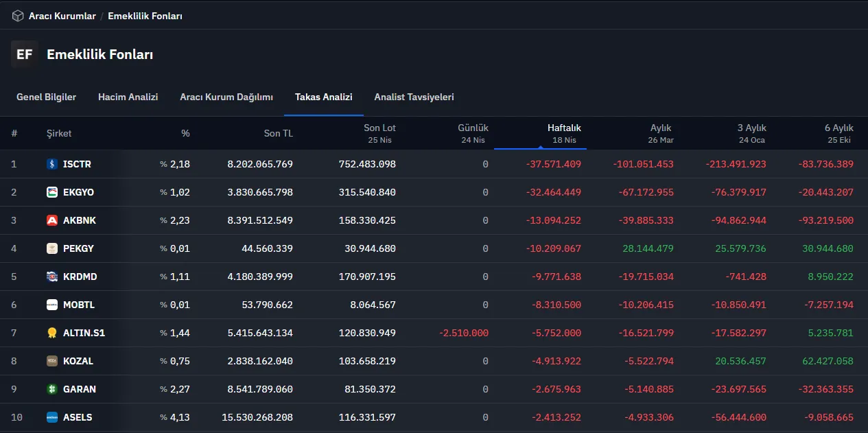Open the GARAN stock link
Screen dimensions: 868x433
point(80,389)
